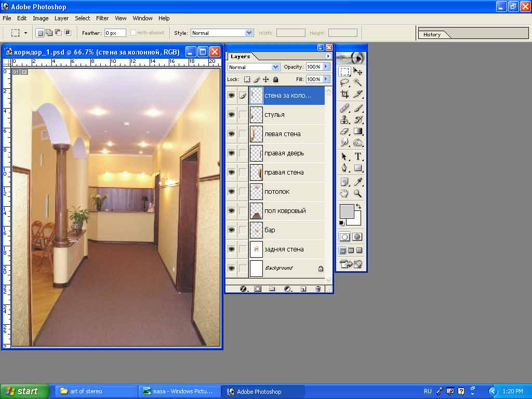Image resolution: width=532 pixels, height=399 pixels.
Task: Open the Filter menu
Action: click(102, 18)
